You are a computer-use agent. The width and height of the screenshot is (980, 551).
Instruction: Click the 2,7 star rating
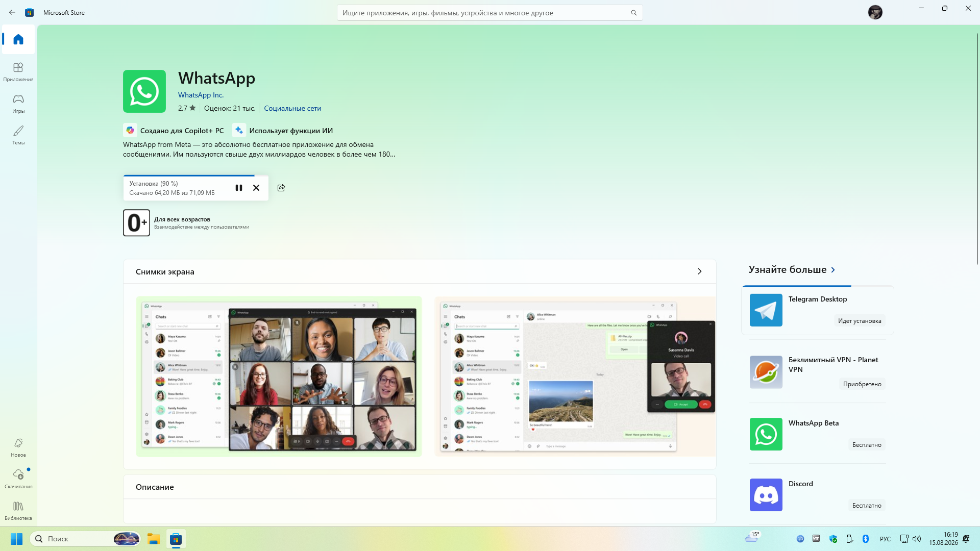(187, 108)
